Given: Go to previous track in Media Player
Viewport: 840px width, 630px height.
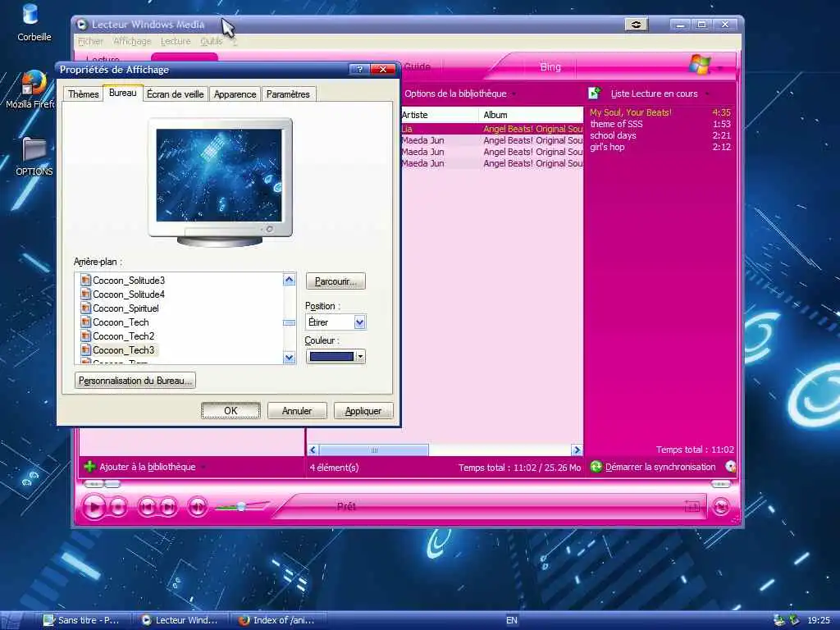Looking at the screenshot, I should (x=147, y=506).
